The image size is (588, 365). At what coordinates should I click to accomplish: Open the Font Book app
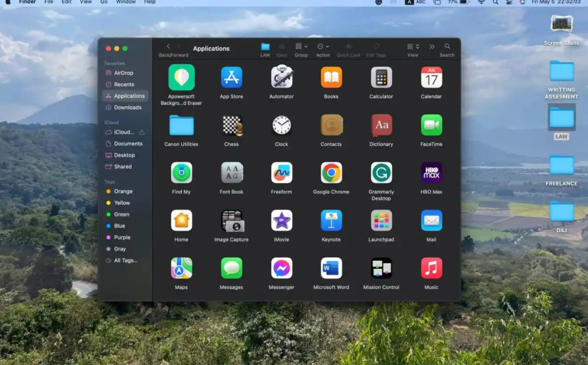231,173
